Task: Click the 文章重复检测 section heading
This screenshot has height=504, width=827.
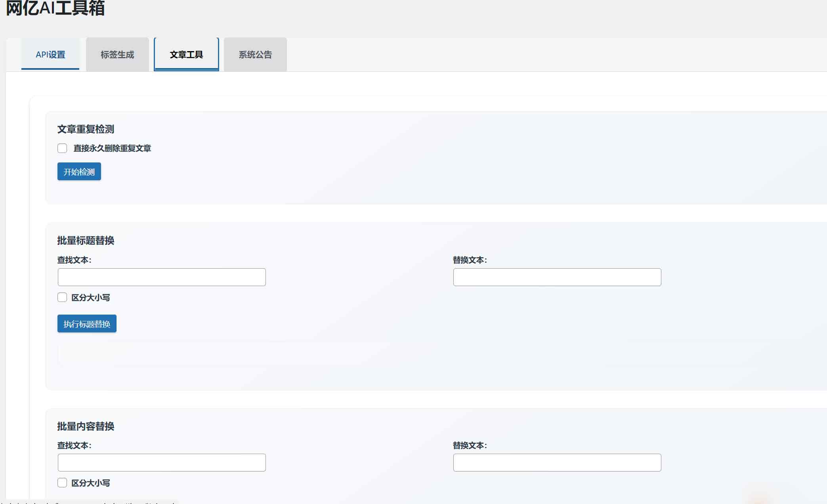Action: click(x=86, y=129)
